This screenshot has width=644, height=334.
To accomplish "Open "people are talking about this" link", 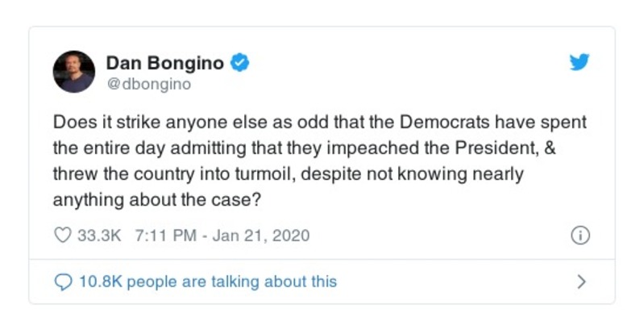I will [232, 282].
